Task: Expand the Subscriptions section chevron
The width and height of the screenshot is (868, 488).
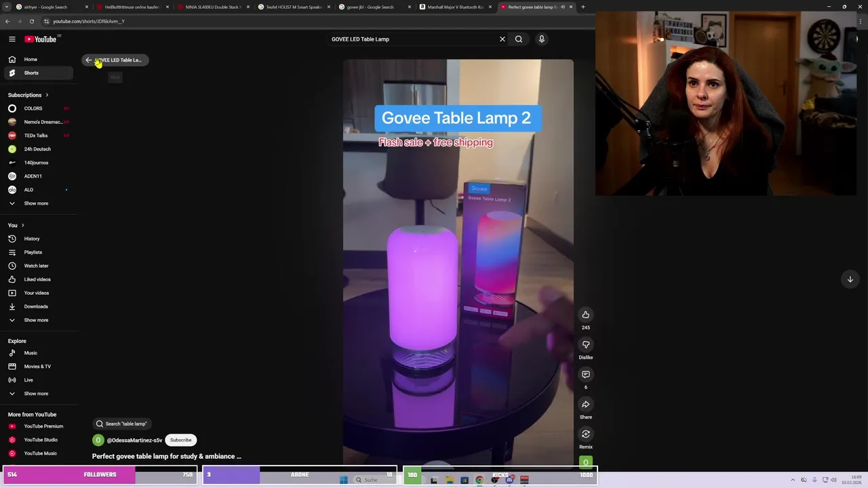Action: coord(47,95)
